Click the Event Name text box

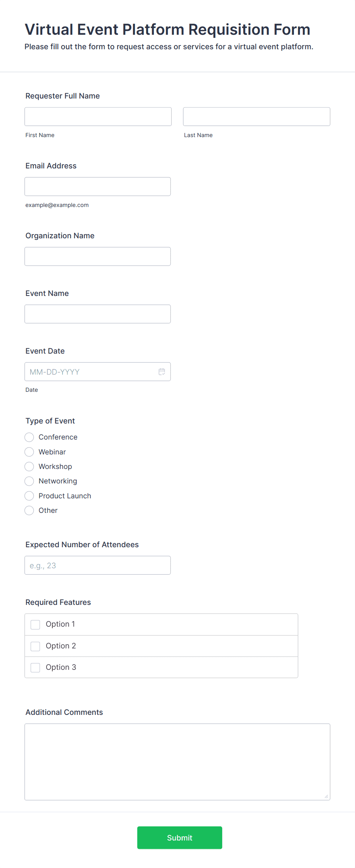(x=98, y=314)
